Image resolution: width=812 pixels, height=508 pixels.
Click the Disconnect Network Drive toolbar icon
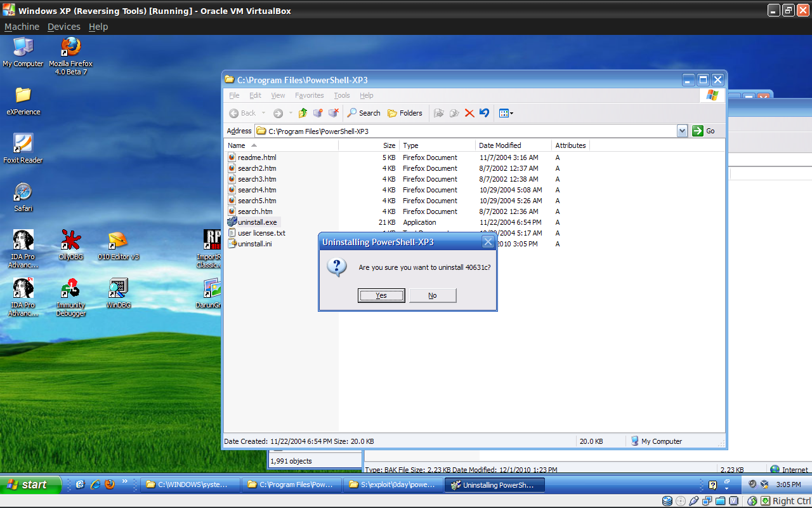pos(333,113)
